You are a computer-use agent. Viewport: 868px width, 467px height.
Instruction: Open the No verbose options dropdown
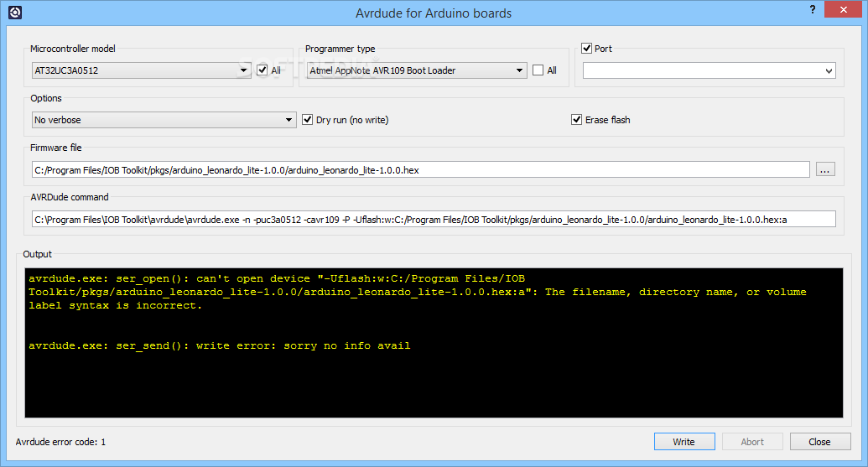click(x=164, y=120)
